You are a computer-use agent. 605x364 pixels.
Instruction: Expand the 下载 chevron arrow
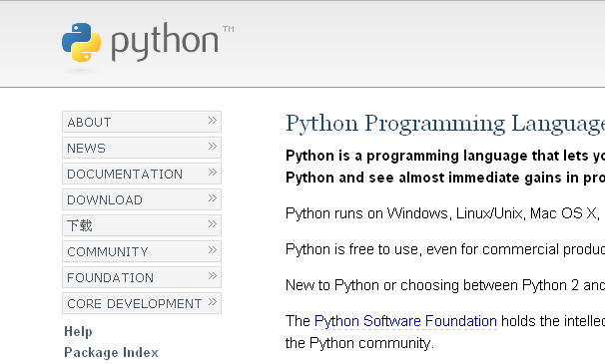[213, 224]
